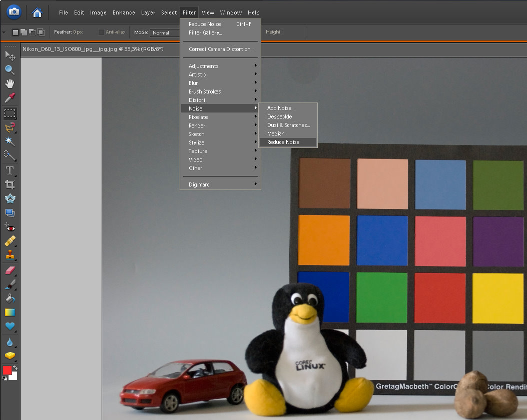
Task: Select the Red Eye Removal tool
Action: pos(10,227)
